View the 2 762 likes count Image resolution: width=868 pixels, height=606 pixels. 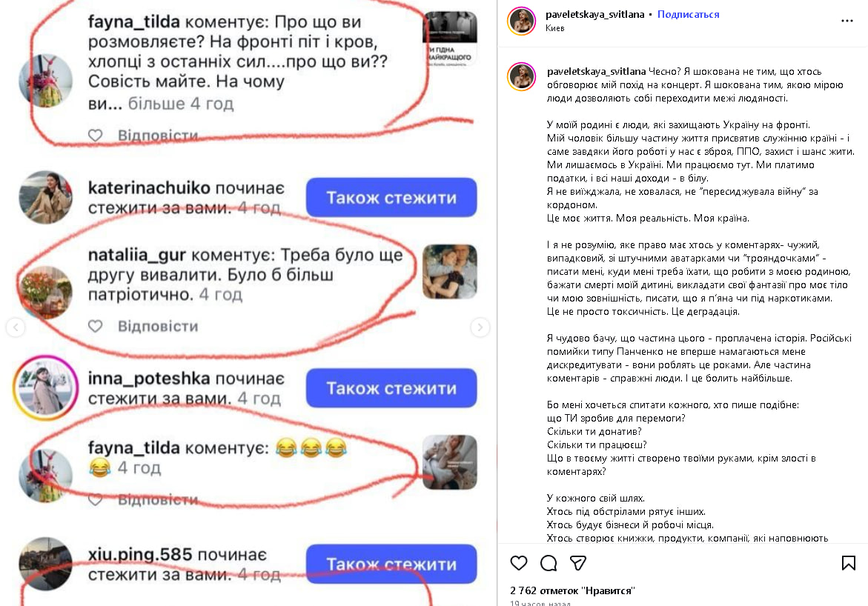point(572,590)
